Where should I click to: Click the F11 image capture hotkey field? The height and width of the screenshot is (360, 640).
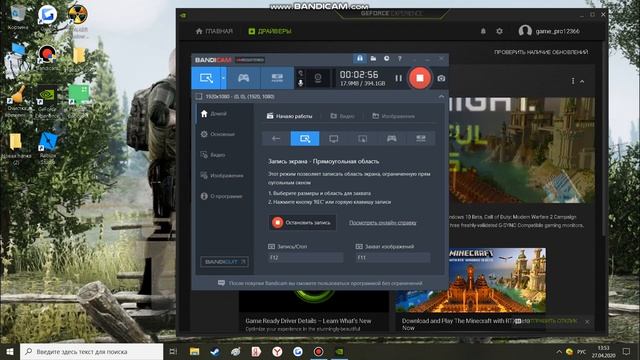click(393, 258)
